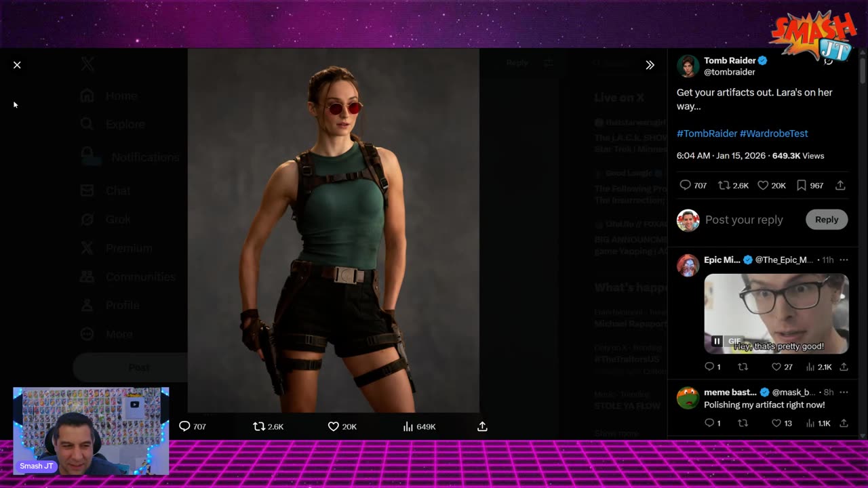Open the more options menu on Epic Mi...'s reply
868x488 pixels.
pos(844,260)
